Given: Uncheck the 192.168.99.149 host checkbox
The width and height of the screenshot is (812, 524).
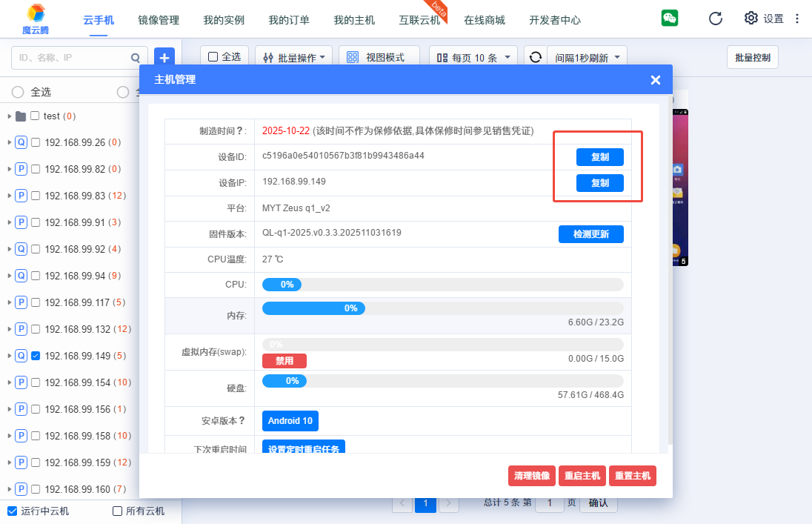Looking at the screenshot, I should pyautogui.click(x=36, y=356).
